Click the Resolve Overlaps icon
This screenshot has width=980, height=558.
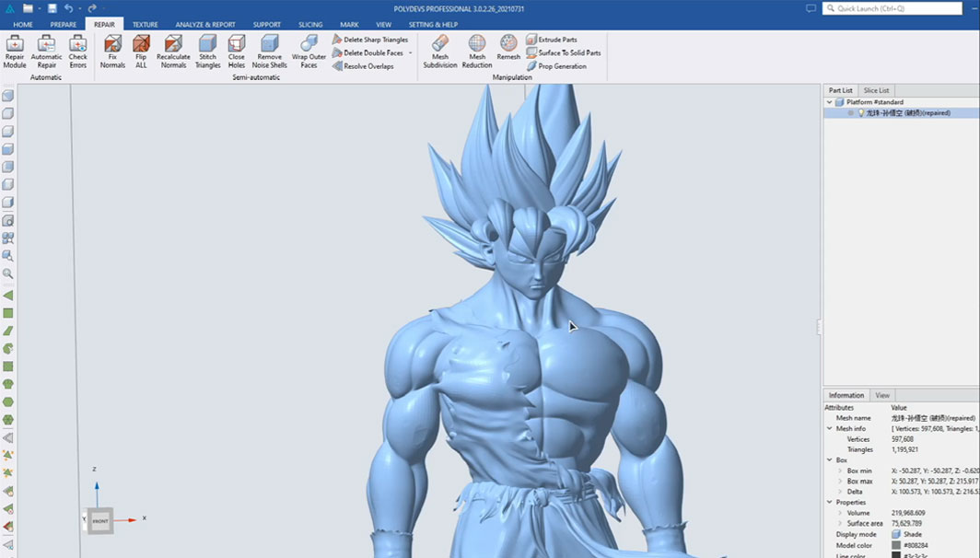[x=337, y=65]
